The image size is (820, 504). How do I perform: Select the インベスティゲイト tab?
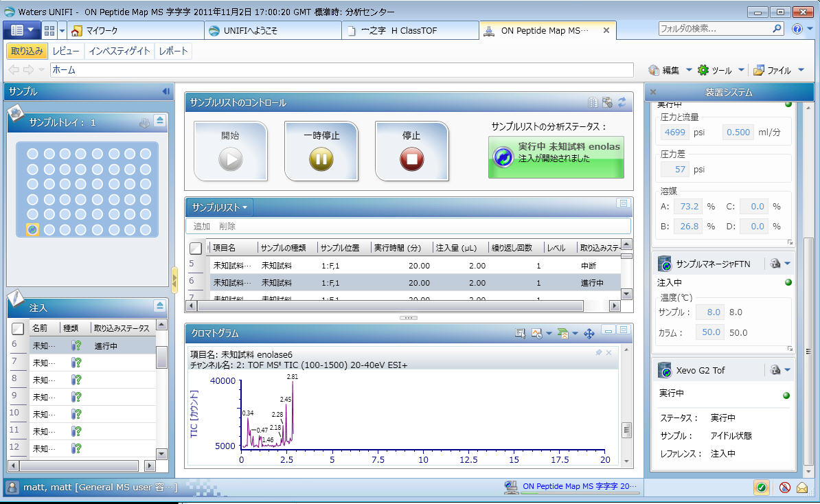click(119, 51)
